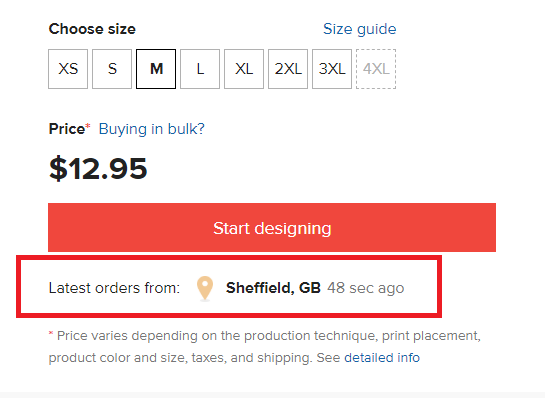Click the Start designing button
Image resolution: width=545 pixels, height=398 pixels.
272,227
